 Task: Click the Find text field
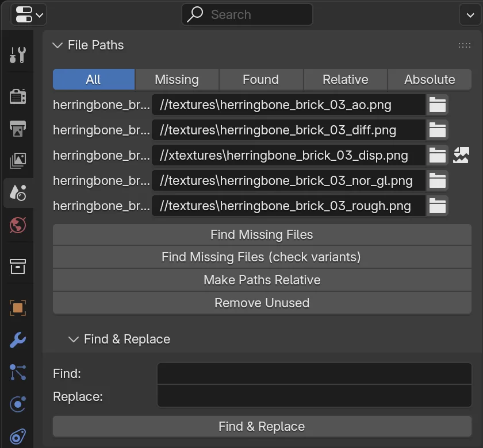coord(314,373)
